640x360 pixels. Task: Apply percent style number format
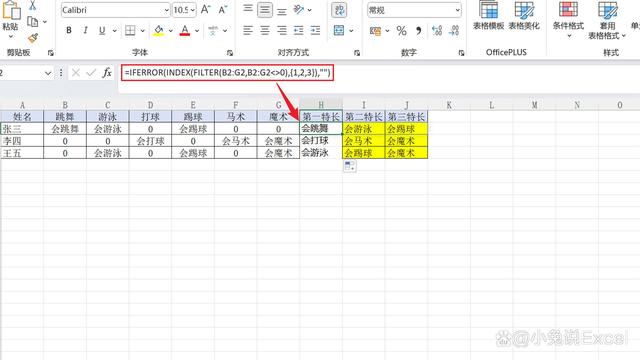(402, 31)
